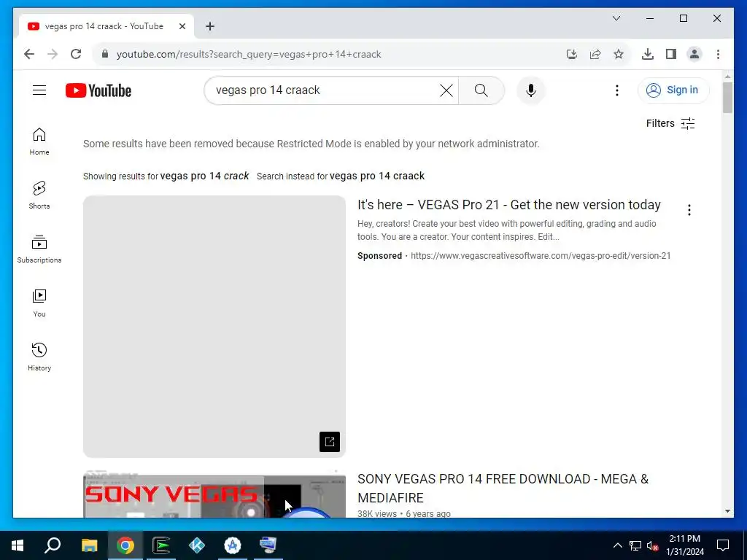Click the Sign in button
Screen dimensions: 747x560
(673, 90)
